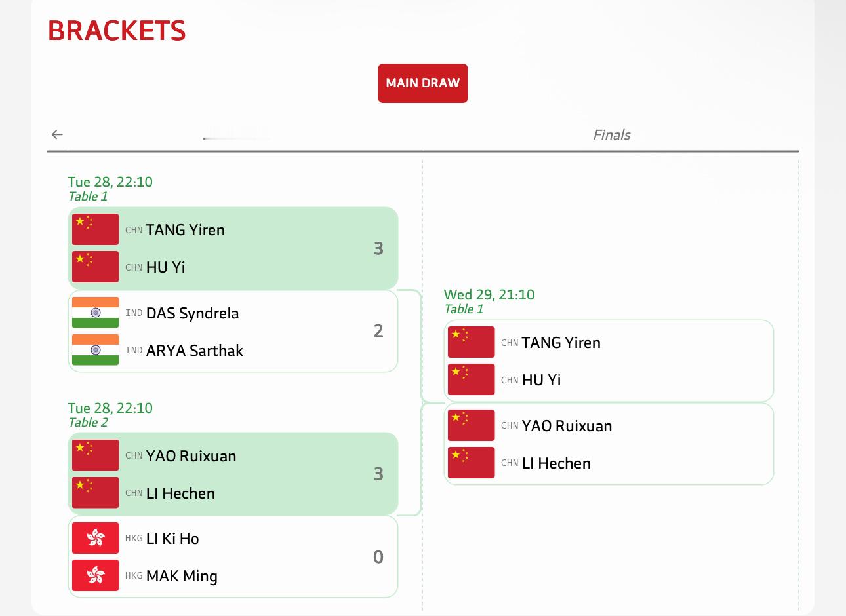Viewport: 846px width, 616px height.
Task: Select ARYA Sarthak player name
Action: pos(194,351)
